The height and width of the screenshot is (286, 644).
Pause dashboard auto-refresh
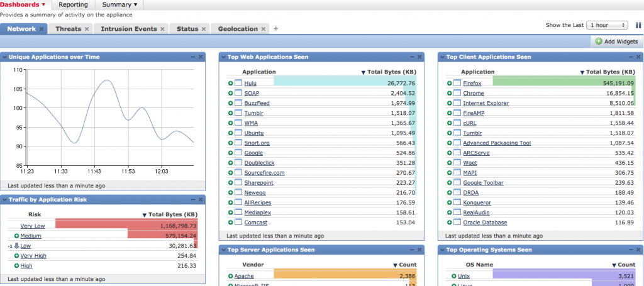(638, 25)
